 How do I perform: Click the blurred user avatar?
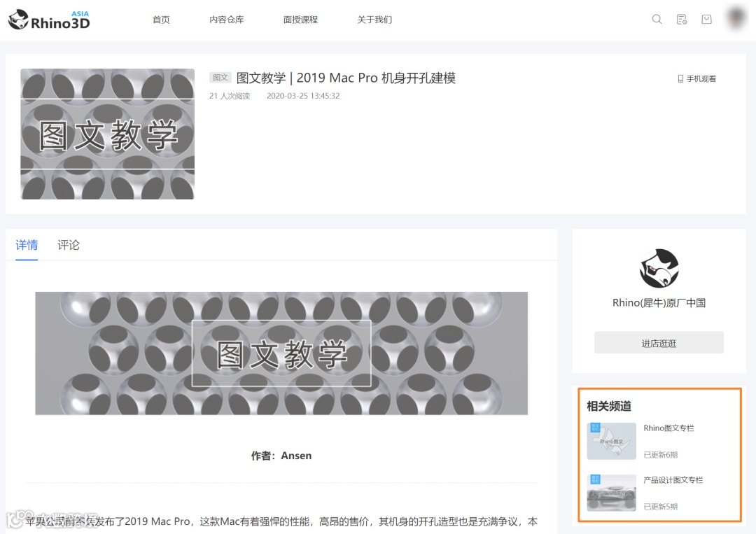736,18
